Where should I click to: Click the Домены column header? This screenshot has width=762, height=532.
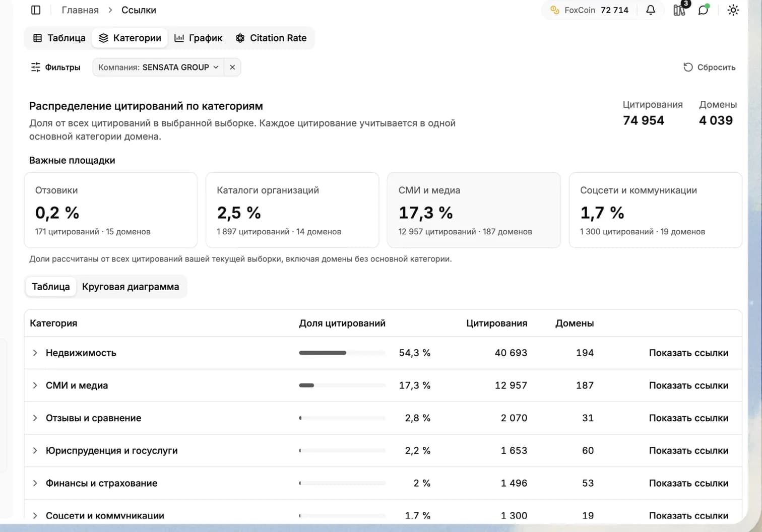coord(575,323)
